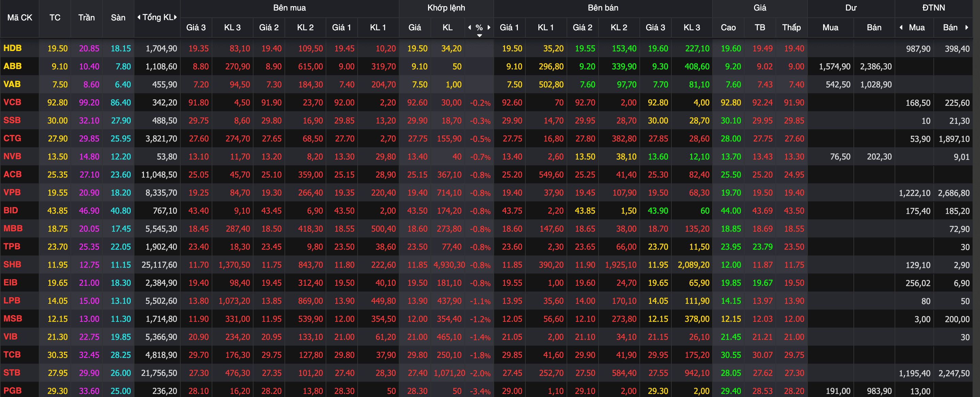Click BID high price 44.00
980x397 pixels.
[x=731, y=211]
